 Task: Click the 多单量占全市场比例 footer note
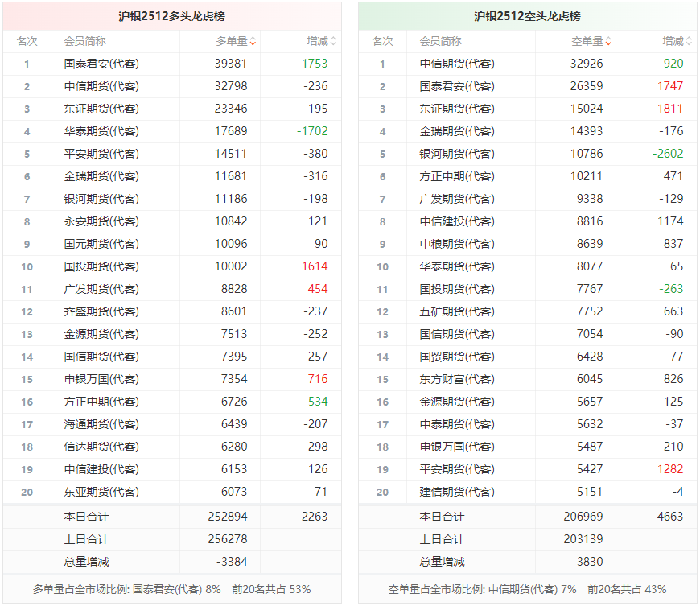click(171, 589)
